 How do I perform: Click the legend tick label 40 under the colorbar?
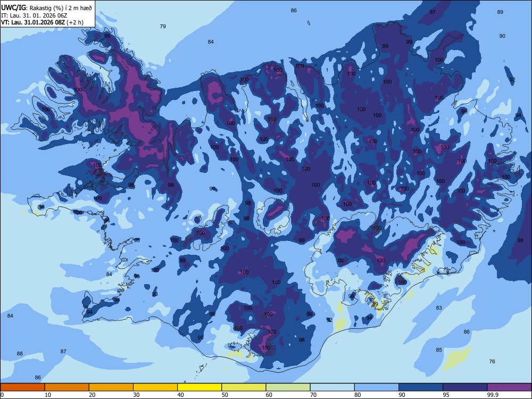tap(180, 395)
